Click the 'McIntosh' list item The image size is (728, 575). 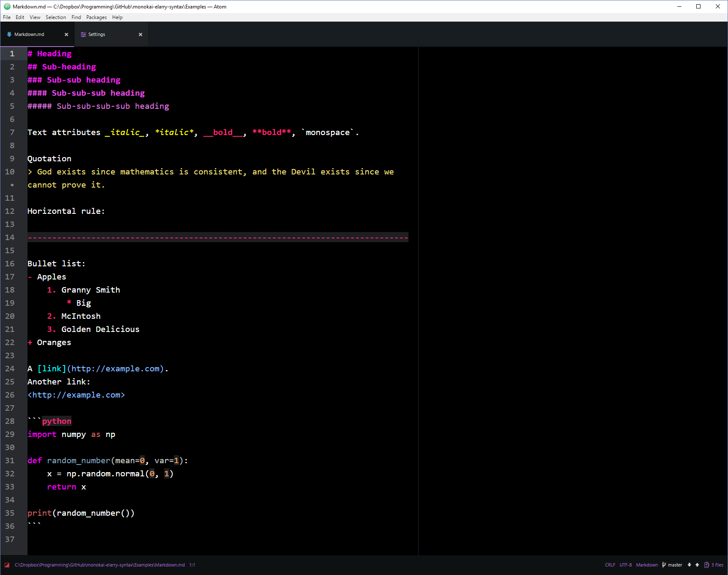(x=81, y=316)
